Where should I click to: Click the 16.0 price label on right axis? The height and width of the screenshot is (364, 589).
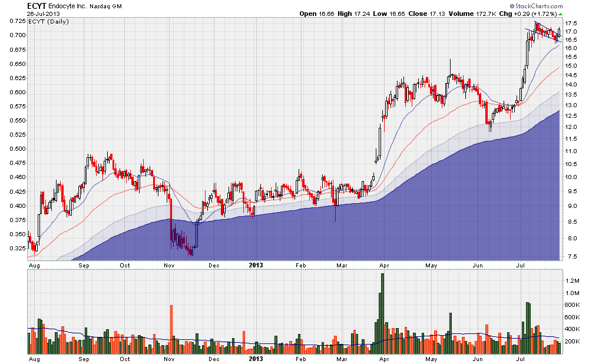click(x=571, y=48)
